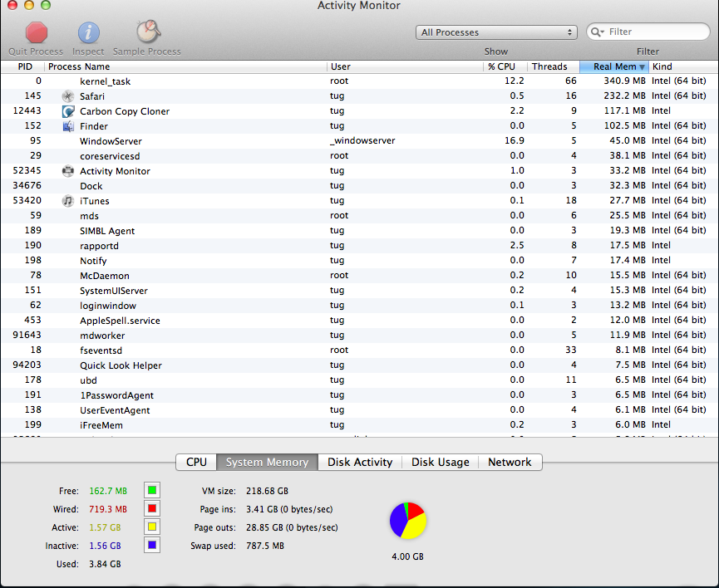Sort by the Threads column header
719x588 pixels.
point(553,66)
